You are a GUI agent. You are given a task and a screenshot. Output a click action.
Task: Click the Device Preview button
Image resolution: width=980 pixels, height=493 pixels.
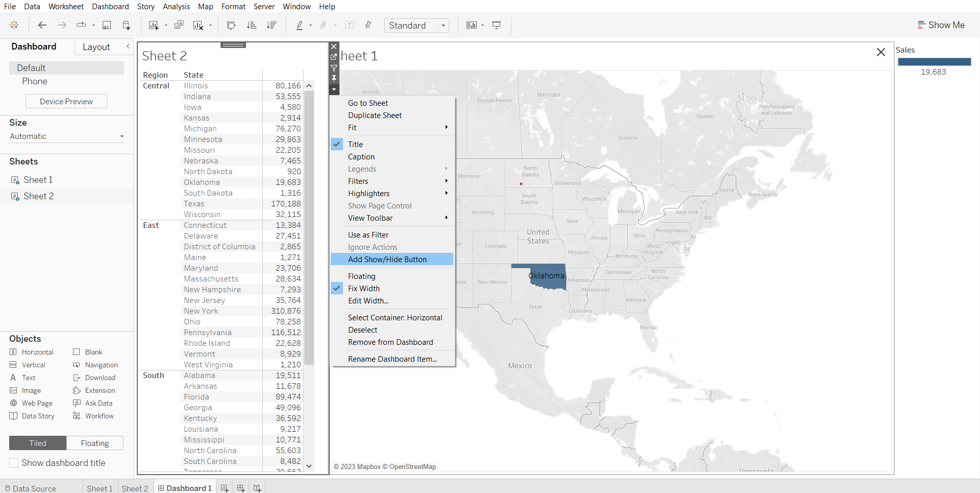coord(66,102)
